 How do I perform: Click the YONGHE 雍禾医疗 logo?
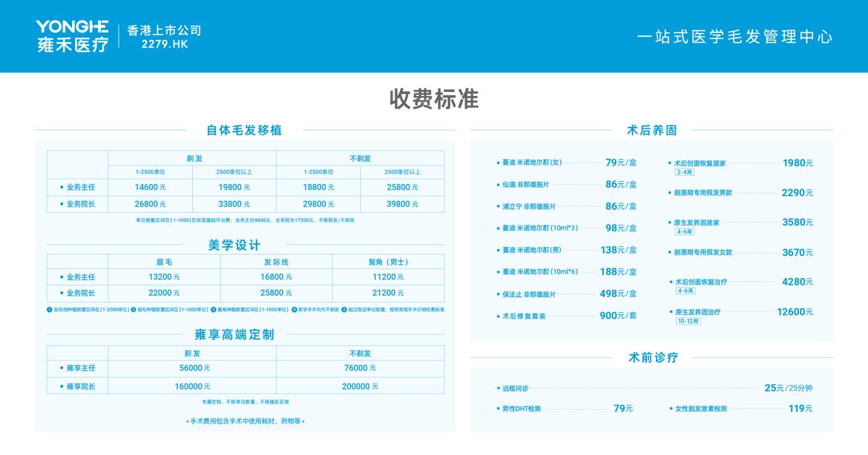pyautogui.click(x=72, y=36)
